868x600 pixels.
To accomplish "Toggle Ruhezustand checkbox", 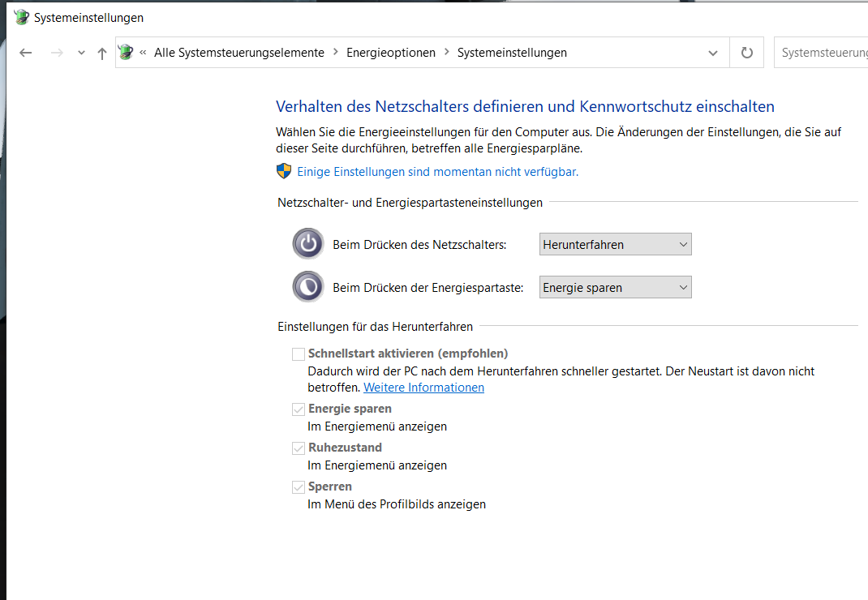I will (x=299, y=448).
